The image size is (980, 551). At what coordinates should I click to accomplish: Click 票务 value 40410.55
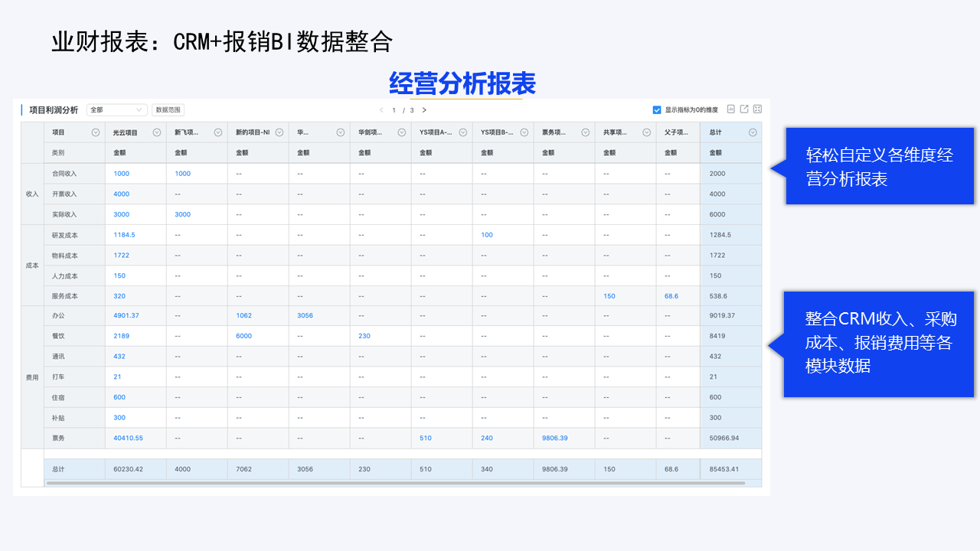pyautogui.click(x=128, y=439)
